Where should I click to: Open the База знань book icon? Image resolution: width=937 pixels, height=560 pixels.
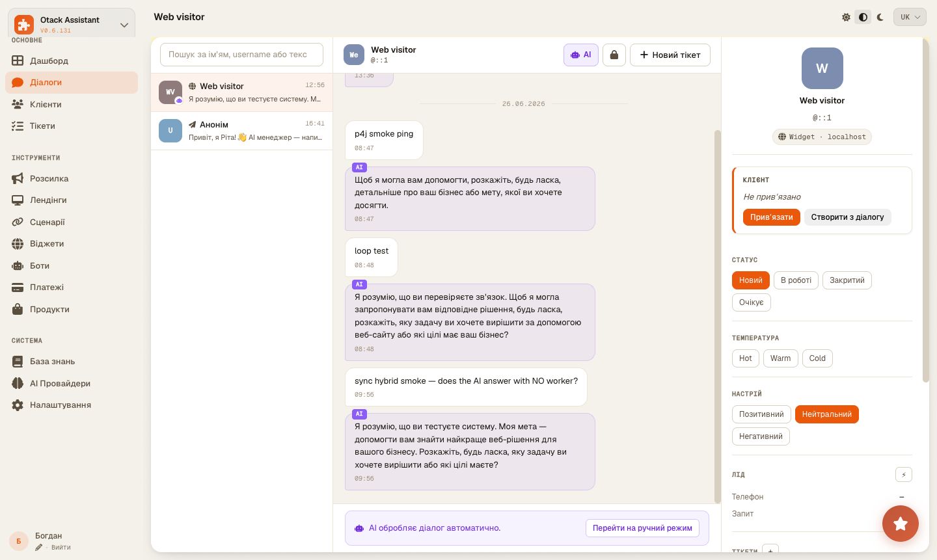[x=18, y=362]
